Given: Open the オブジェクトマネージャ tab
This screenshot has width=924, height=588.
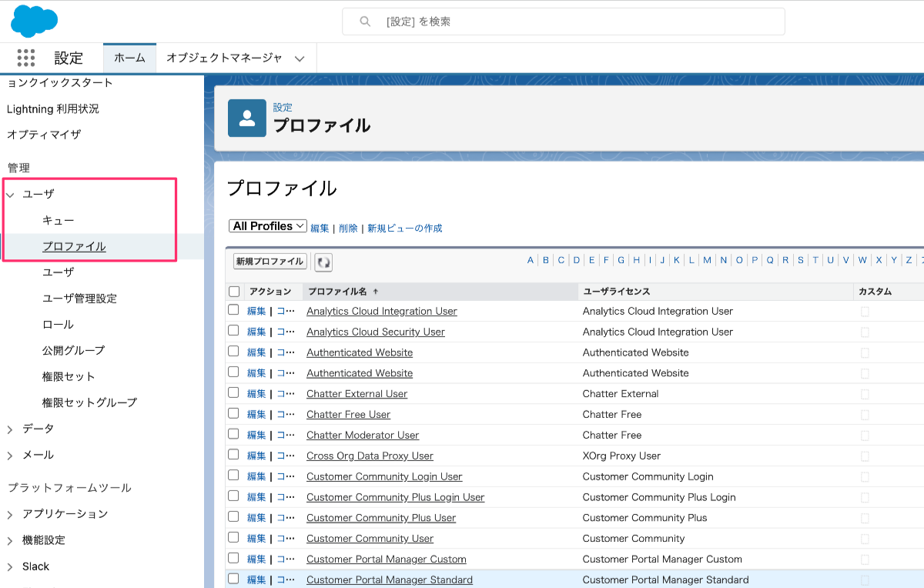Looking at the screenshot, I should [224, 58].
